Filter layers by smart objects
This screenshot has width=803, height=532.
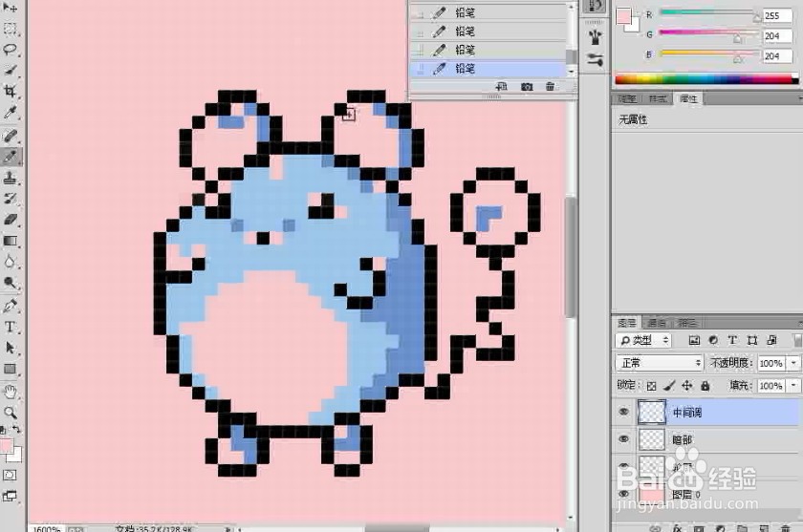(771, 340)
